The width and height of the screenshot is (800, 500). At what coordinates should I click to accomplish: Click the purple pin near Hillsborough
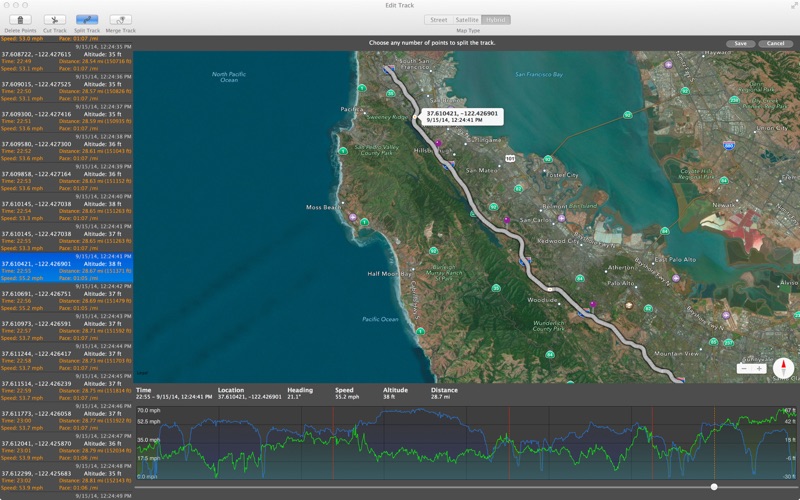(x=438, y=144)
